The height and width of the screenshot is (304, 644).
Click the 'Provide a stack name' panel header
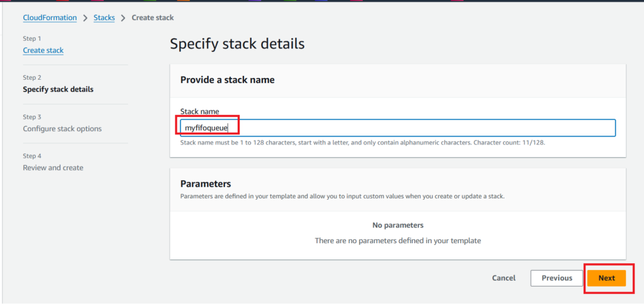(227, 80)
